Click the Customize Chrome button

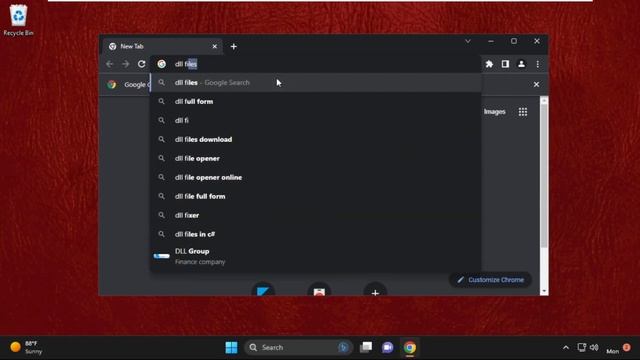point(490,280)
